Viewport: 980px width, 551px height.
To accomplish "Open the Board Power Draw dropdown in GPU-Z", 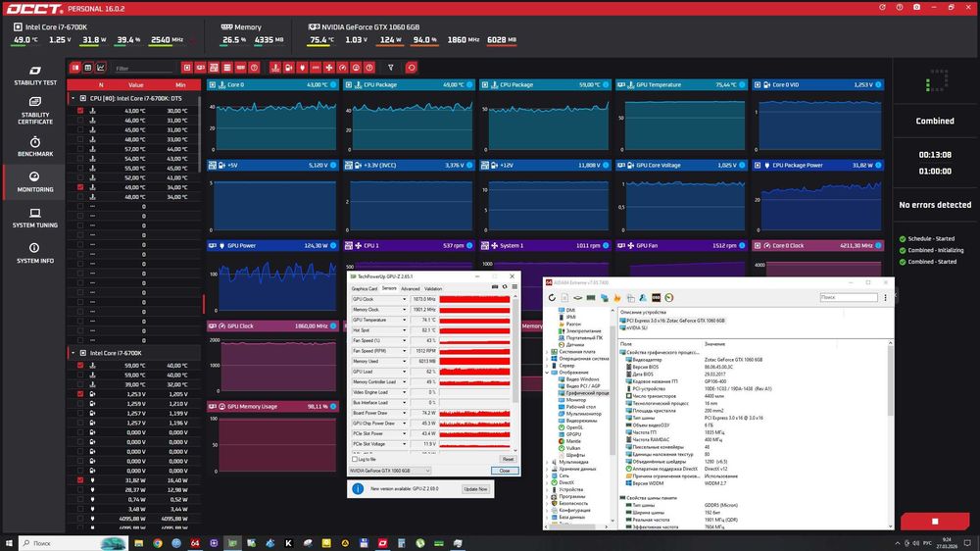I will point(404,413).
